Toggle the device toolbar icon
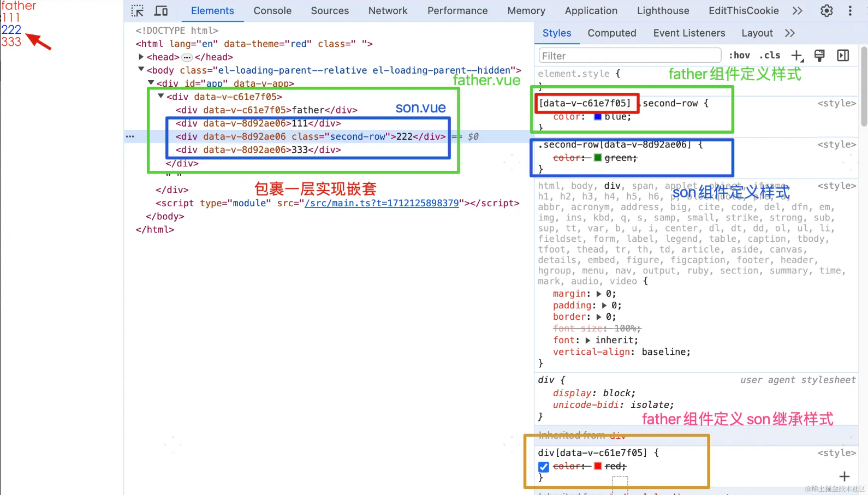 coord(161,11)
